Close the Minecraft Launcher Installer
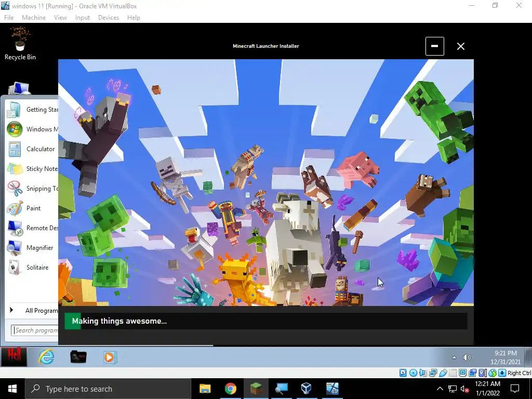Viewport: 532px width, 399px height. click(x=460, y=46)
